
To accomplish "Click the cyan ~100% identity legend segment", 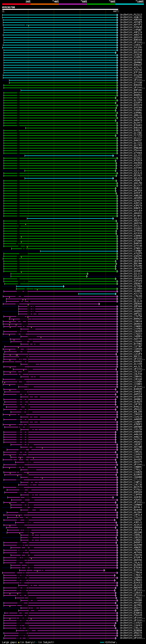I will 129,4.
